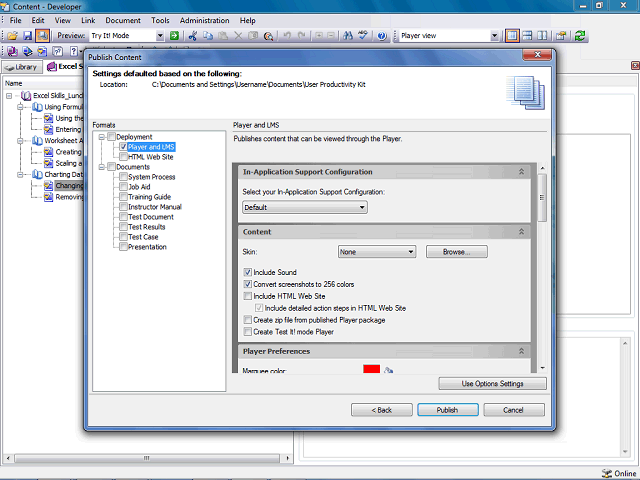Click the blue section icon in second toolbar
This screenshot has height=480, width=640.
27,51
